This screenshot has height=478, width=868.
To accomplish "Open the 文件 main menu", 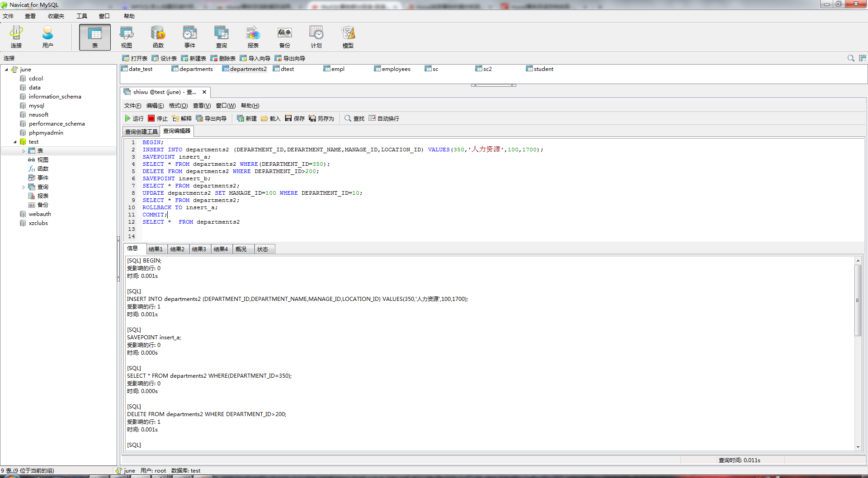I will [x=8, y=16].
